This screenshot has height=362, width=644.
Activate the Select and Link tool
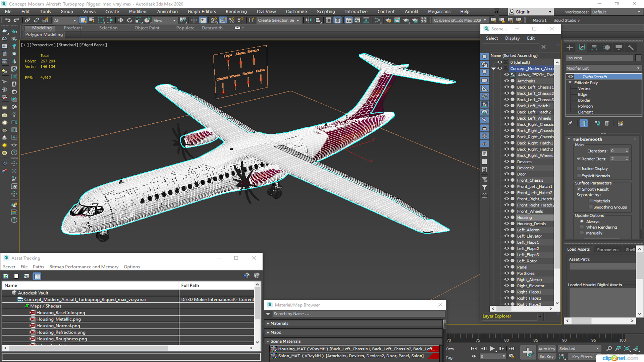point(28,20)
